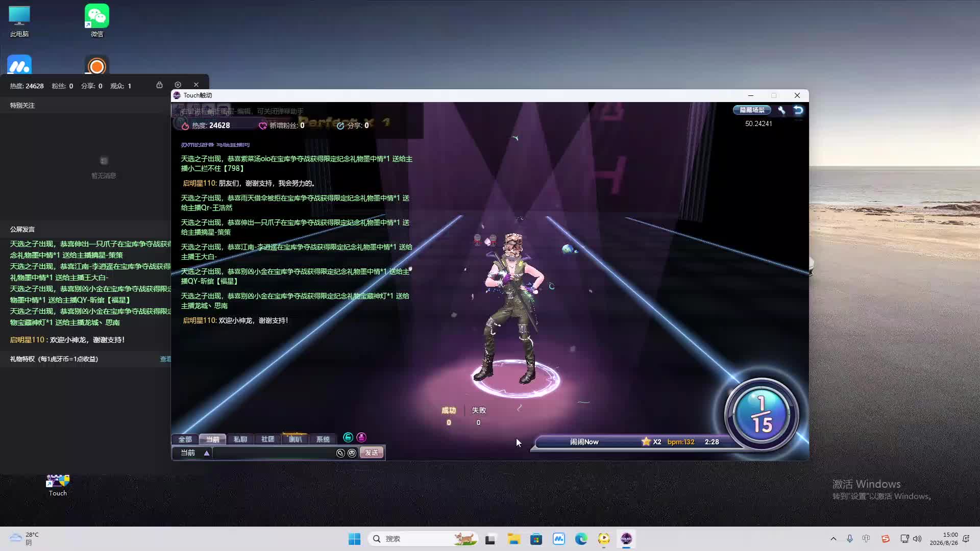Image resolution: width=980 pixels, height=551 pixels.
Task: Open Microsoft Edge from the taskbar
Action: point(581,539)
